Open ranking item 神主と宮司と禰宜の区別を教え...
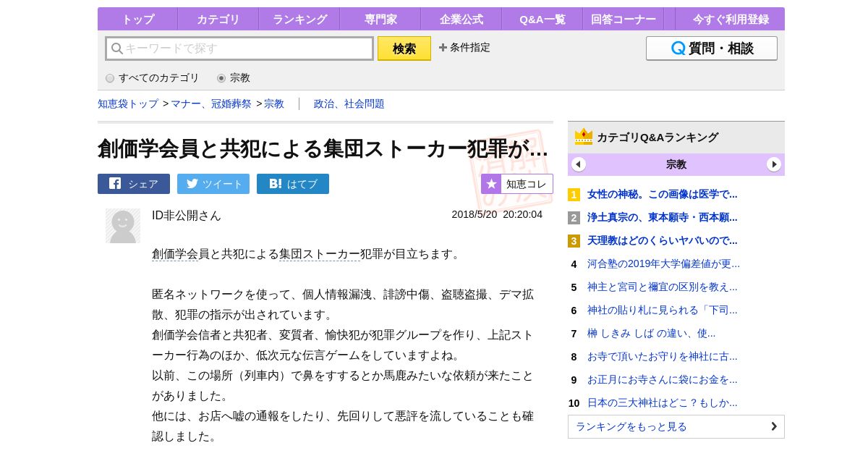The image size is (868, 456). (x=663, y=287)
